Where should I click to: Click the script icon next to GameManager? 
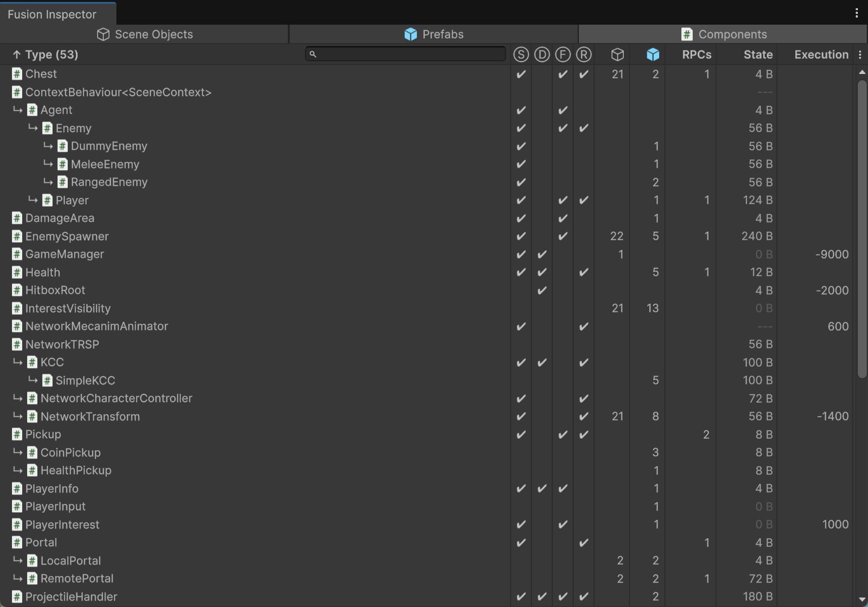coord(17,254)
